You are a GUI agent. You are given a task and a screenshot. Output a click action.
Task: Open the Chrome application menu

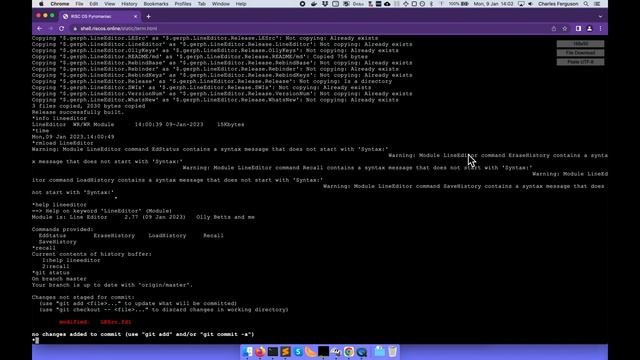point(60,4)
